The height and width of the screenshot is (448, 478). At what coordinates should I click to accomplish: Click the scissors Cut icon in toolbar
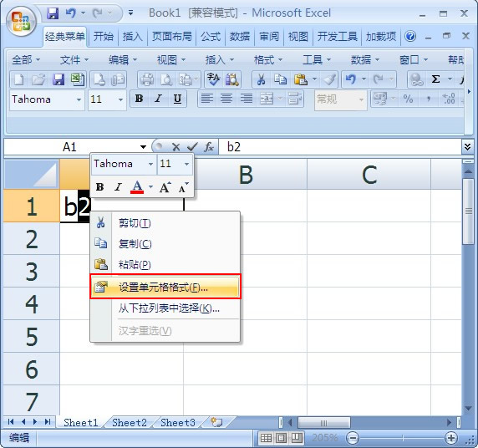[x=261, y=79]
